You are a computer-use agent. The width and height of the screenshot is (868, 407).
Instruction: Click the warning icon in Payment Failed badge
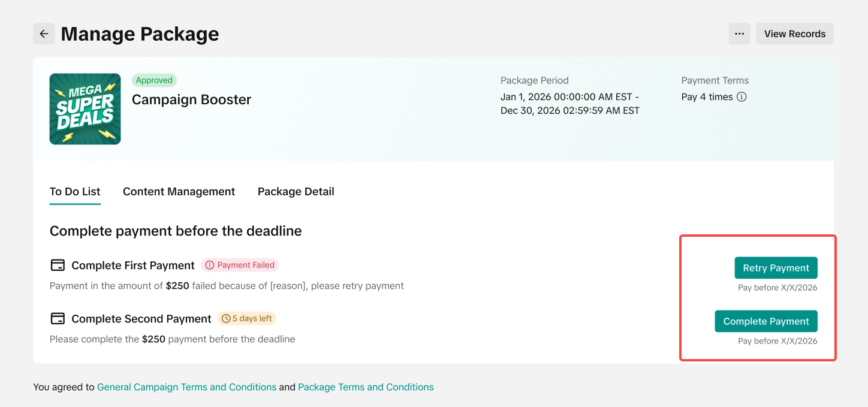[210, 265]
